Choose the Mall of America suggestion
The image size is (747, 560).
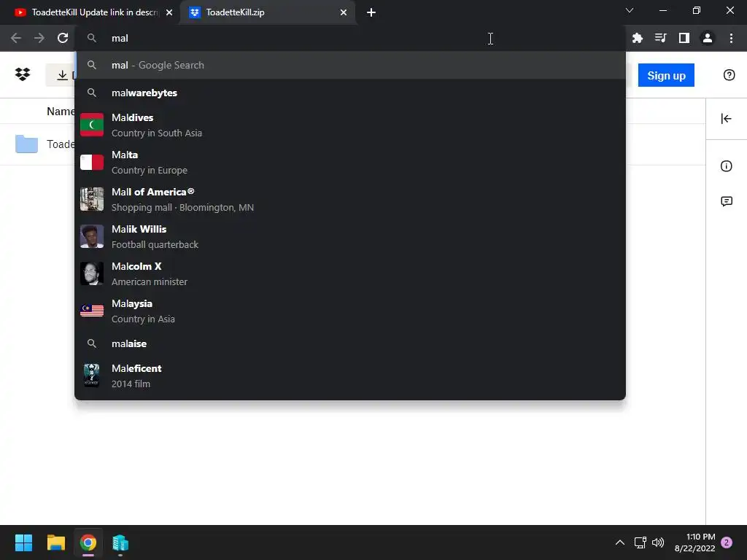pos(350,199)
